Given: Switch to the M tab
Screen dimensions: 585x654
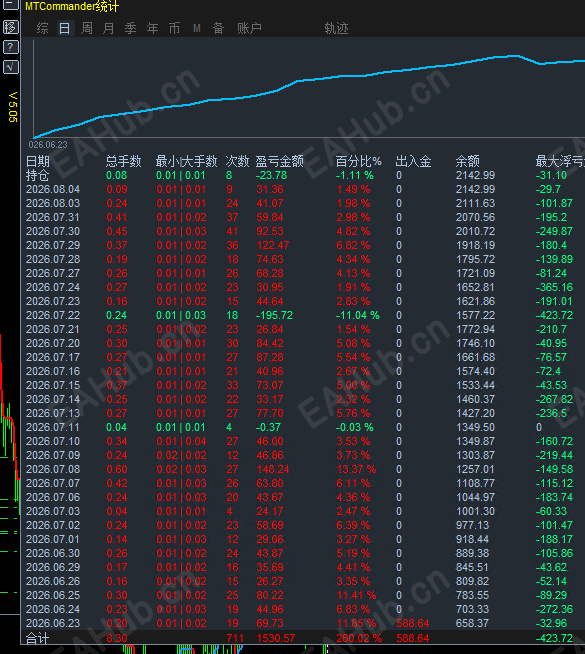Looking at the screenshot, I should [197, 28].
